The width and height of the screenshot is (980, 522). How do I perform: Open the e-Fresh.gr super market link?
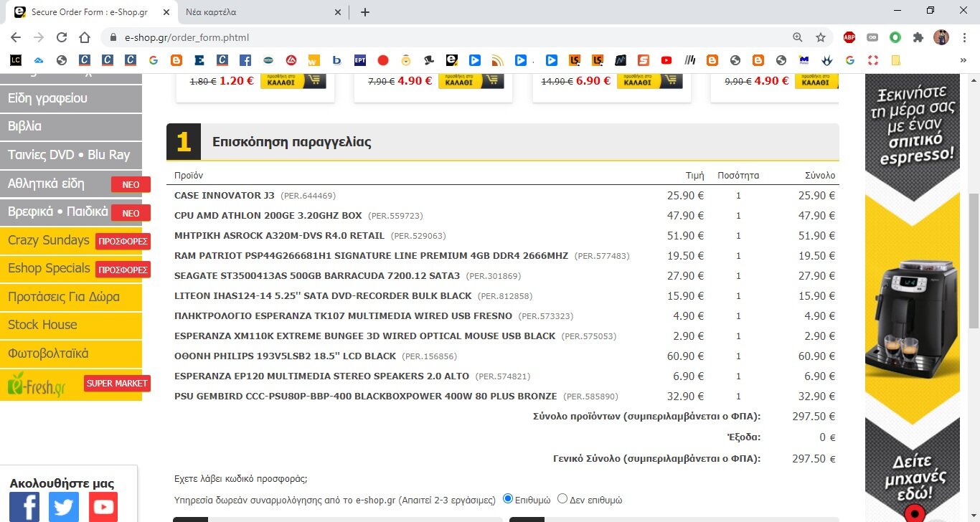(71, 384)
